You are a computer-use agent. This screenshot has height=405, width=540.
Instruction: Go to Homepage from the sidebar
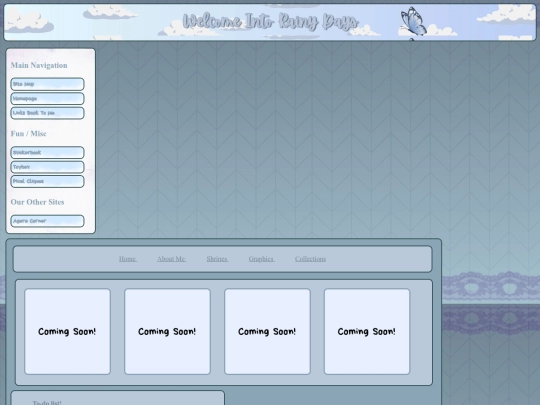point(47,98)
